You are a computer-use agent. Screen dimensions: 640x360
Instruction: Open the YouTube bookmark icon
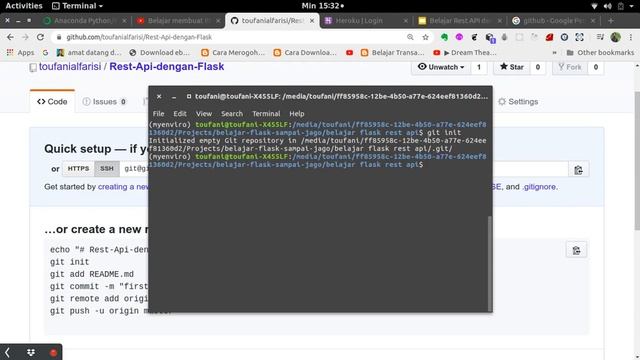[x=349, y=53]
